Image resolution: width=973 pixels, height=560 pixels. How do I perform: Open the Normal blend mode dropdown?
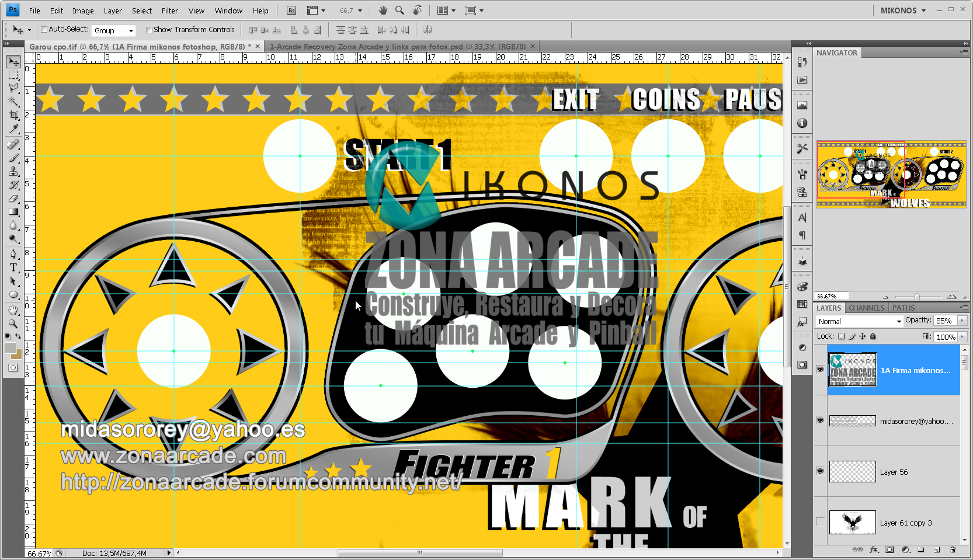[859, 321]
